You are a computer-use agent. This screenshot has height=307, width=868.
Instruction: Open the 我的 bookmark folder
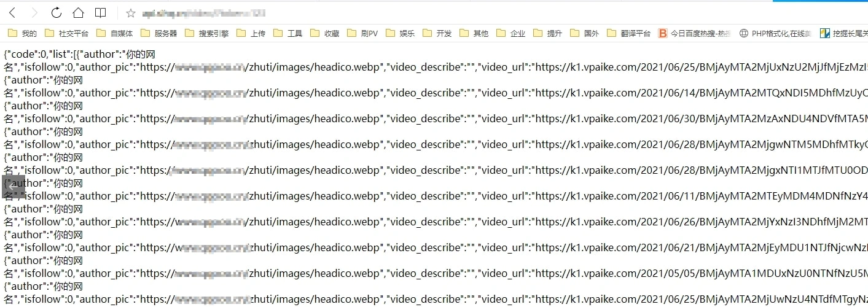click(x=23, y=34)
